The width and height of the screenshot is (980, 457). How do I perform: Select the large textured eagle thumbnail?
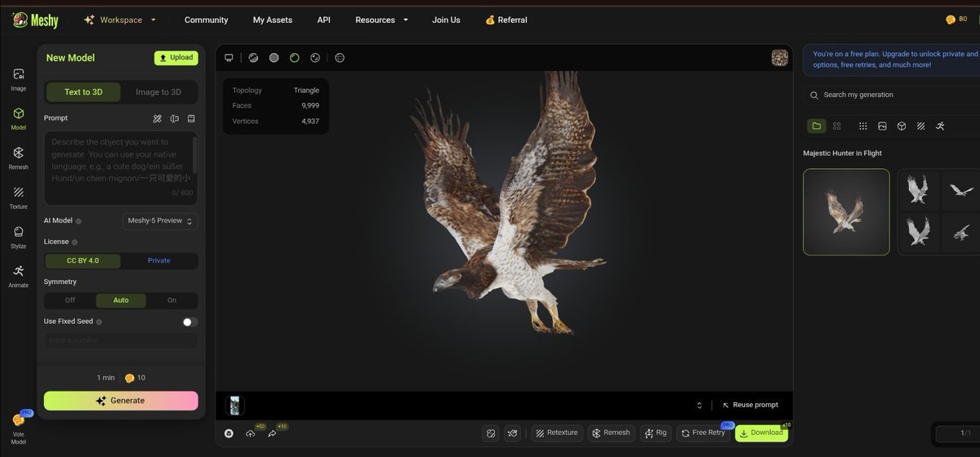846,212
